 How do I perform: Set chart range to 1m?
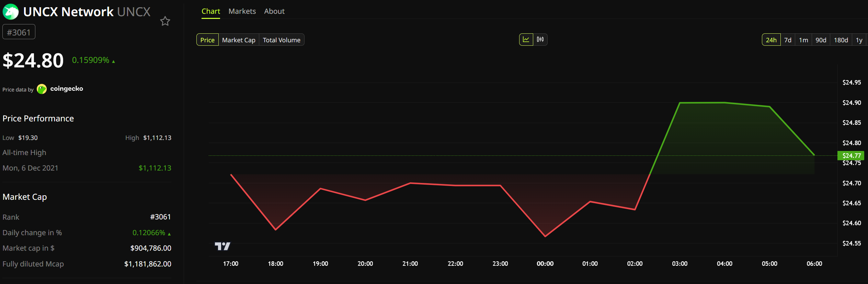tap(803, 40)
